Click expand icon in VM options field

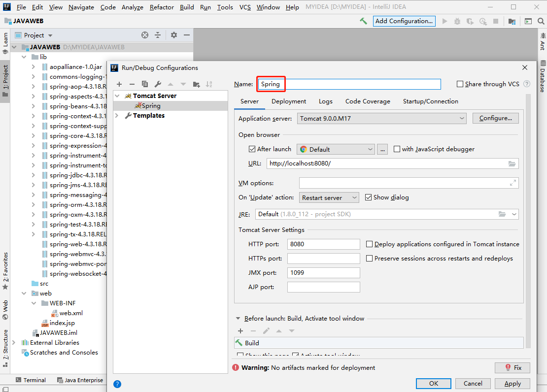[x=513, y=183]
